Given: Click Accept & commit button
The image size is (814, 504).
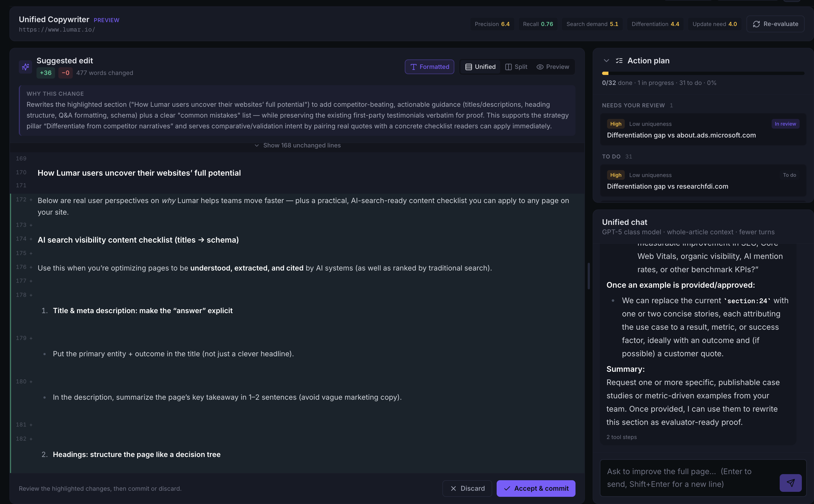Looking at the screenshot, I should pyautogui.click(x=536, y=488).
